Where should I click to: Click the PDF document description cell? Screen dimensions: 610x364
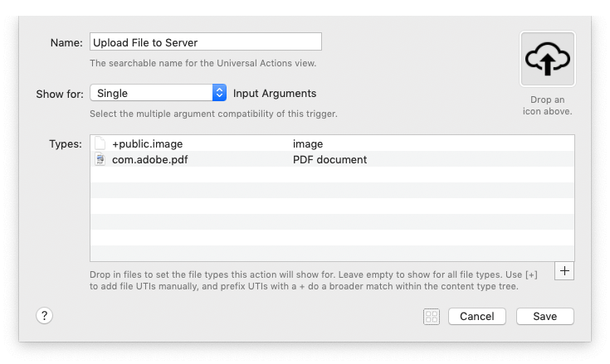point(329,159)
